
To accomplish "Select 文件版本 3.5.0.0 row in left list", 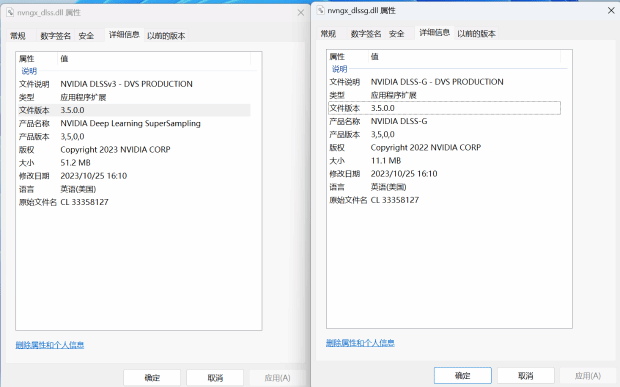I will click(134, 110).
